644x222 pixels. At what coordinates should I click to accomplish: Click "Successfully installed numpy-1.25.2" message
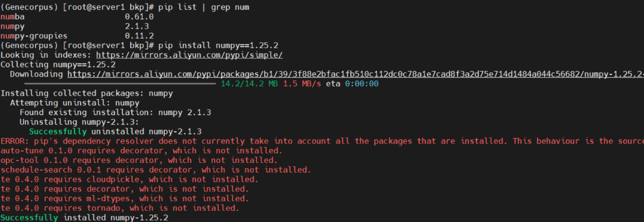(84, 218)
